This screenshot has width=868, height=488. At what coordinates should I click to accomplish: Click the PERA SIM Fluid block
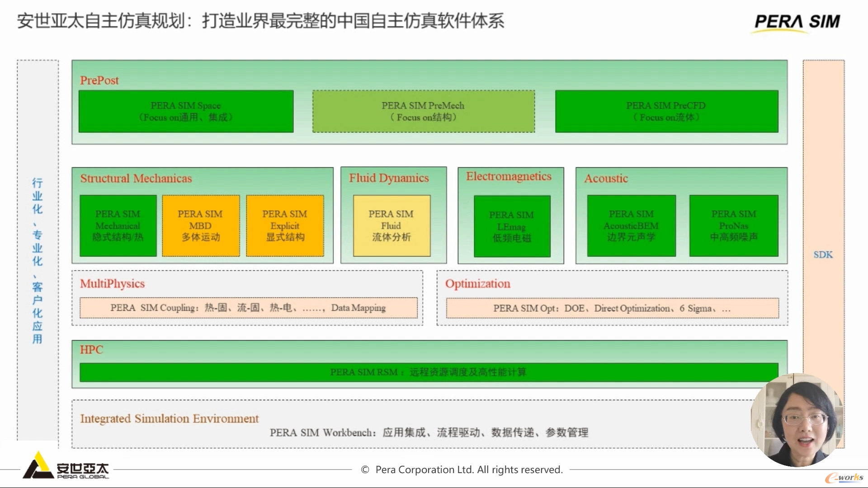(x=392, y=225)
